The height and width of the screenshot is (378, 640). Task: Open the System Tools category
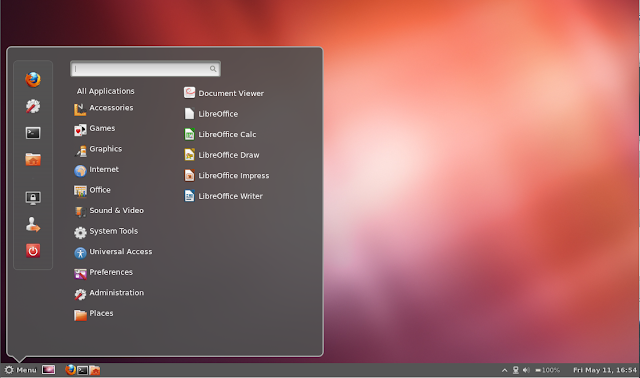click(106, 231)
